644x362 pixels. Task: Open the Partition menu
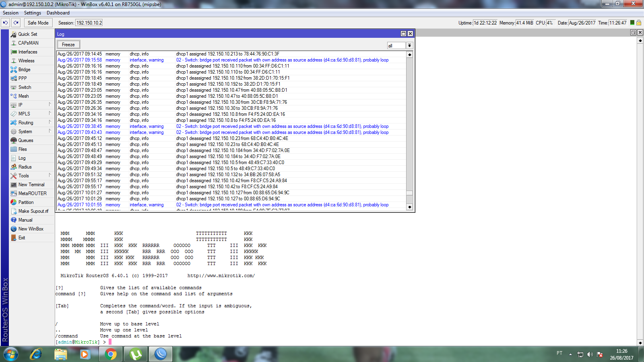pyautogui.click(x=26, y=202)
